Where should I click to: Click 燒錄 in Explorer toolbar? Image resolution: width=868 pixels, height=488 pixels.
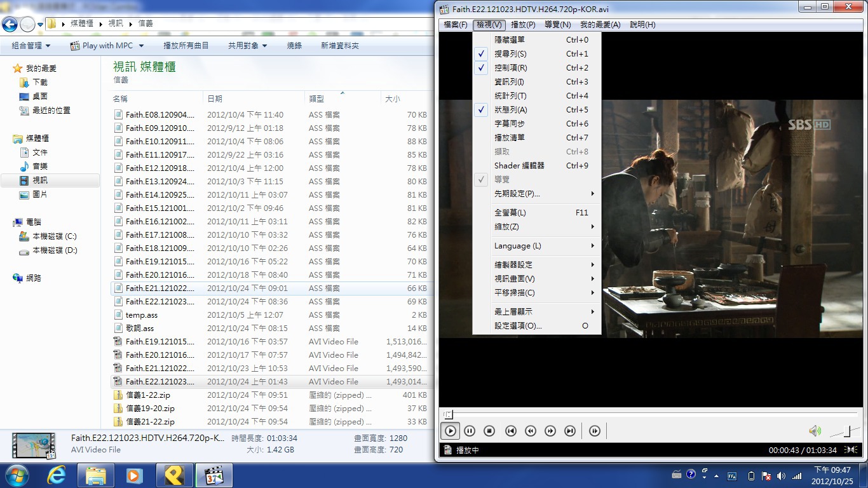tap(294, 46)
